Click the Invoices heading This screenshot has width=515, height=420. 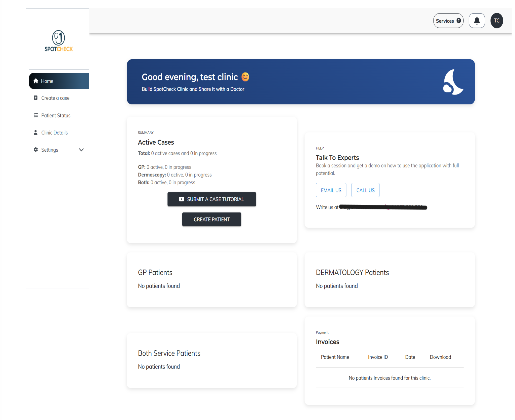click(327, 342)
